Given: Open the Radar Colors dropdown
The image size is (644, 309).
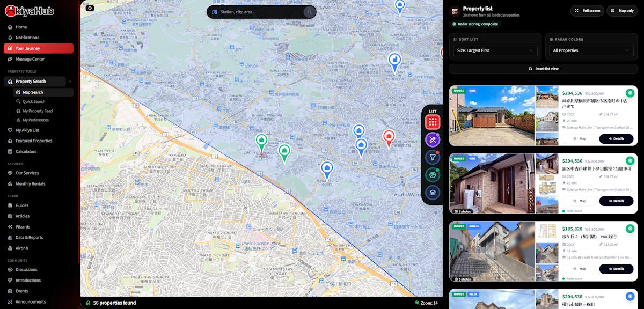Looking at the screenshot, I should pos(591,50).
